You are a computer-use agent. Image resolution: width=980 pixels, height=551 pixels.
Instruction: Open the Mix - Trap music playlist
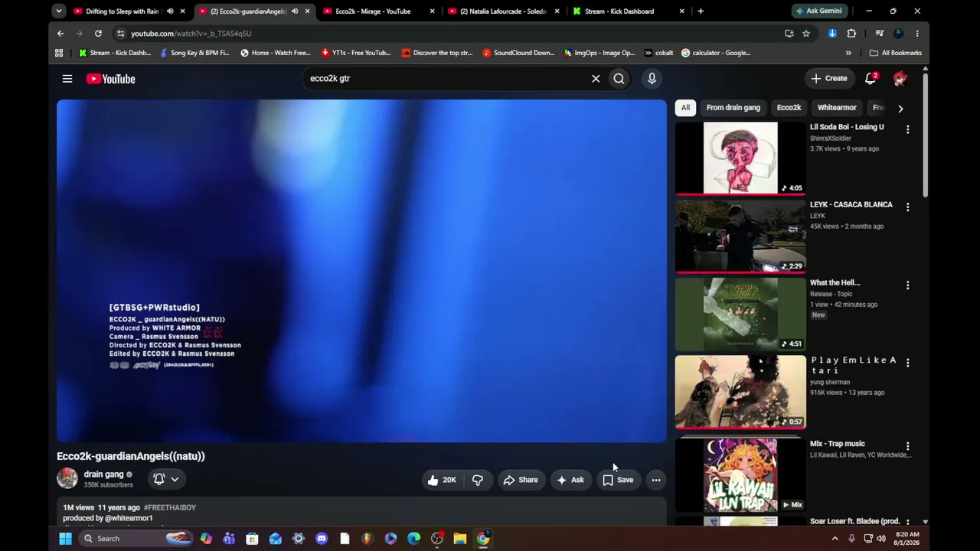tap(740, 474)
